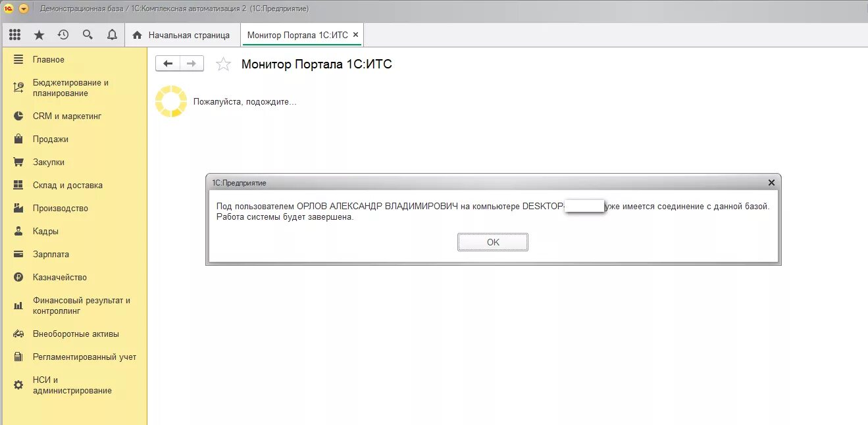868x425 pixels.
Task: Open History clock icon
Action: coord(63,35)
